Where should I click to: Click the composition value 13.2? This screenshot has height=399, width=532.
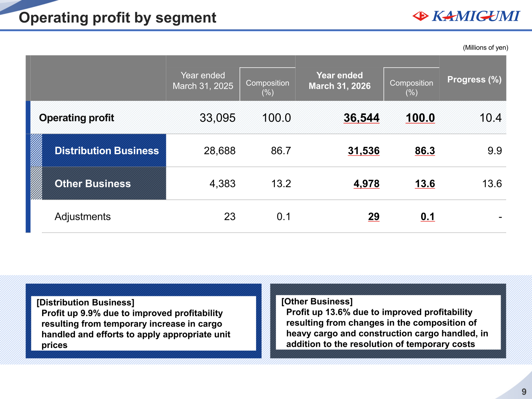[281, 184]
